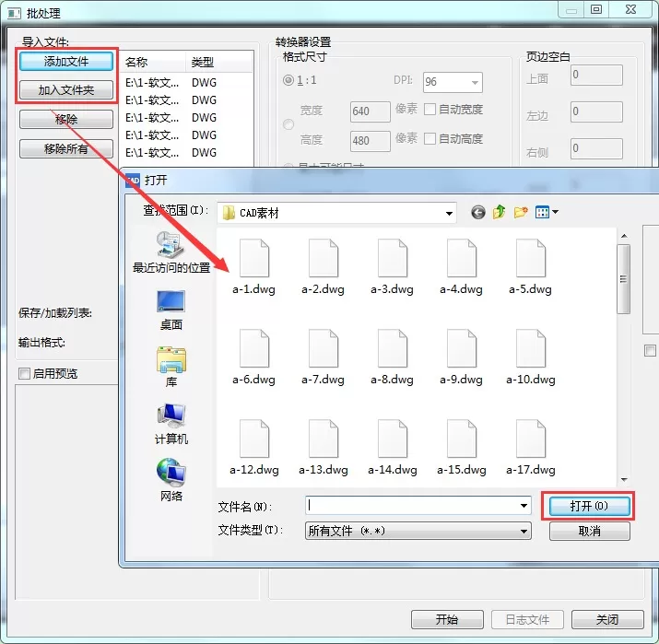Viewport: 659px width, 644px height.
Task: Toggle checkbox at right edge of Open dialog
Action: [650, 350]
